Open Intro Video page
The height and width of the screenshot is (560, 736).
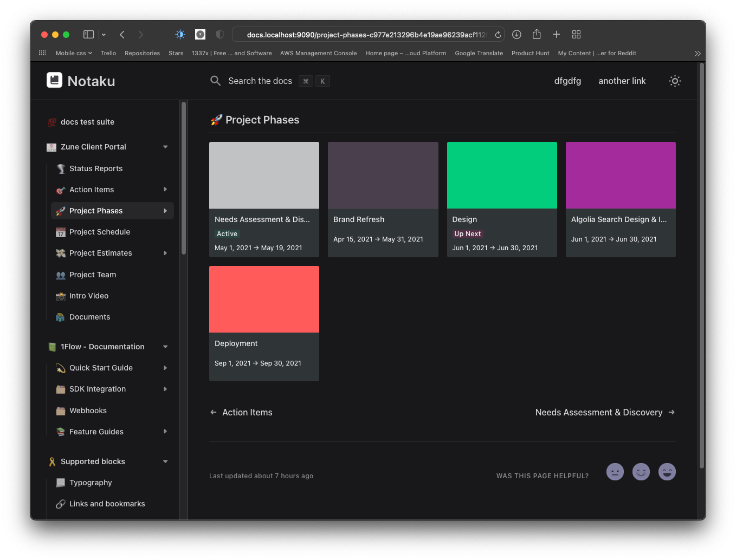click(x=89, y=296)
